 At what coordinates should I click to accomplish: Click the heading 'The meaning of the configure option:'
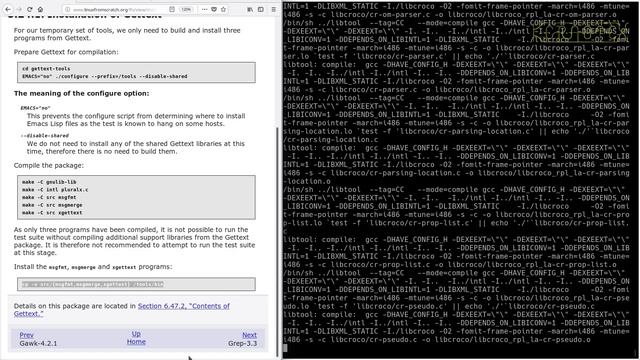pos(82,93)
